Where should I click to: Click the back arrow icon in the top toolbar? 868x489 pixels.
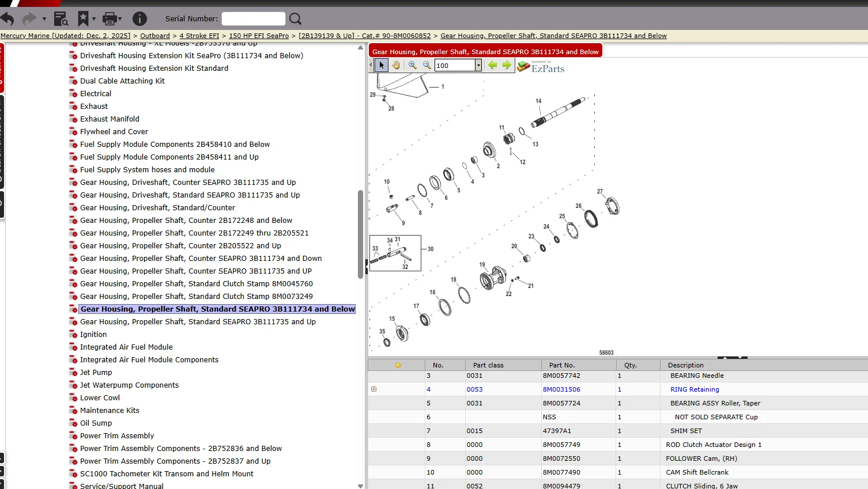pos(7,19)
